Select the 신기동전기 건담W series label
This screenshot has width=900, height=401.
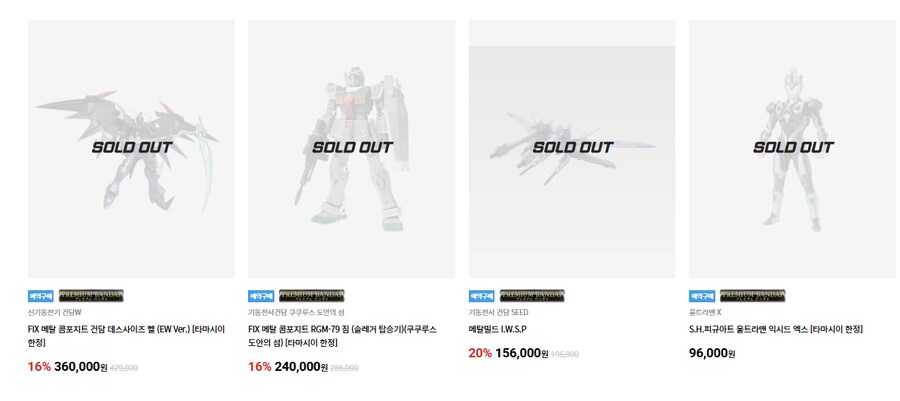point(55,313)
